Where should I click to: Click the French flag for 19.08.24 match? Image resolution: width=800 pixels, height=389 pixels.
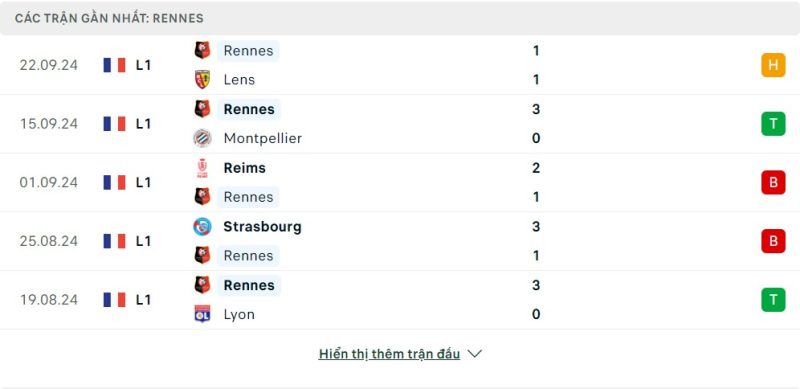[x=114, y=300]
